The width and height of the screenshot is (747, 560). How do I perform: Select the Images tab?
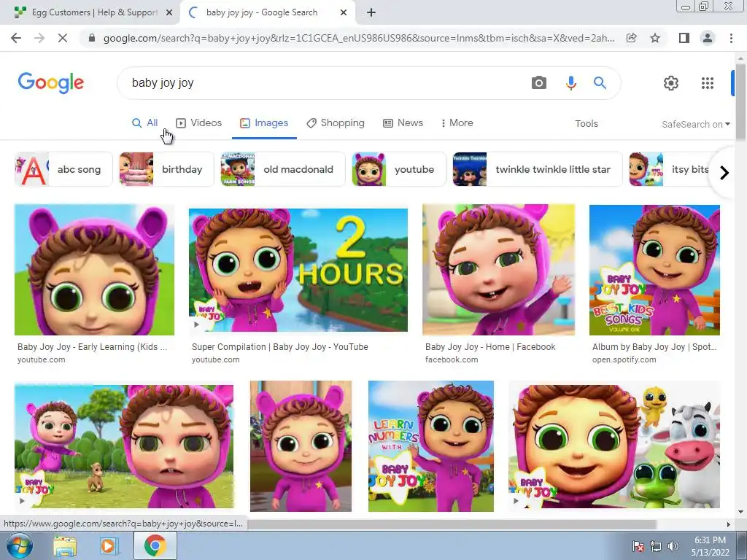(x=264, y=122)
